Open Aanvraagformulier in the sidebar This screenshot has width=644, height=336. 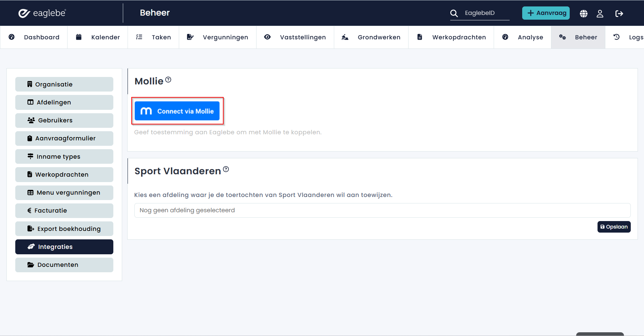tap(64, 138)
